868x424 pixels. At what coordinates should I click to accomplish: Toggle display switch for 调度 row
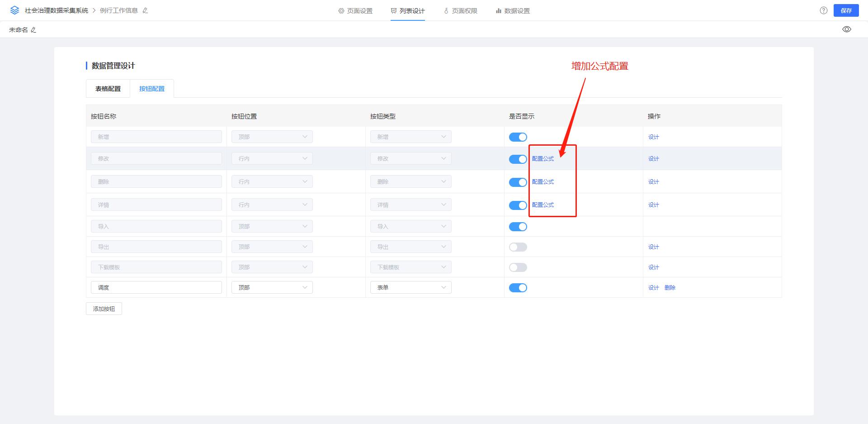click(518, 288)
